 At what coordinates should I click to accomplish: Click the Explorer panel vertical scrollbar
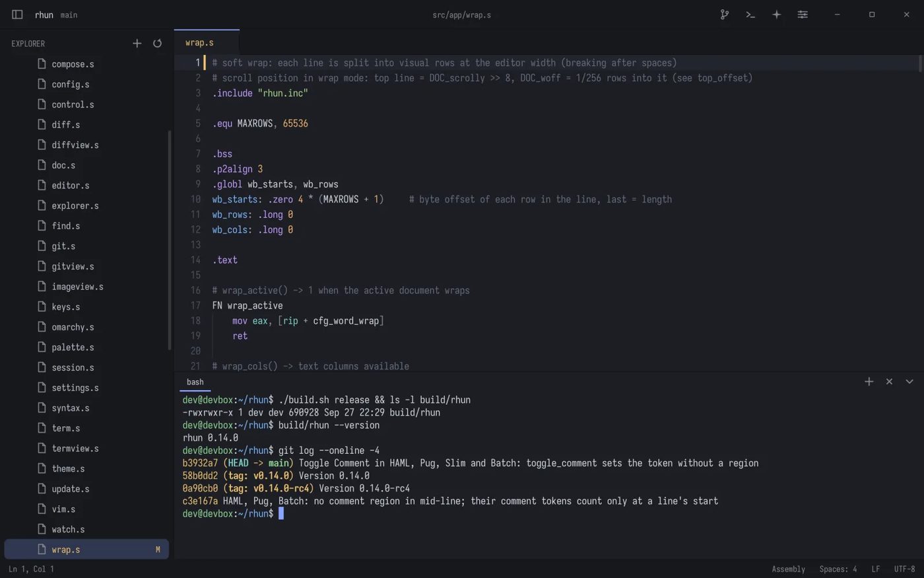[x=170, y=240]
